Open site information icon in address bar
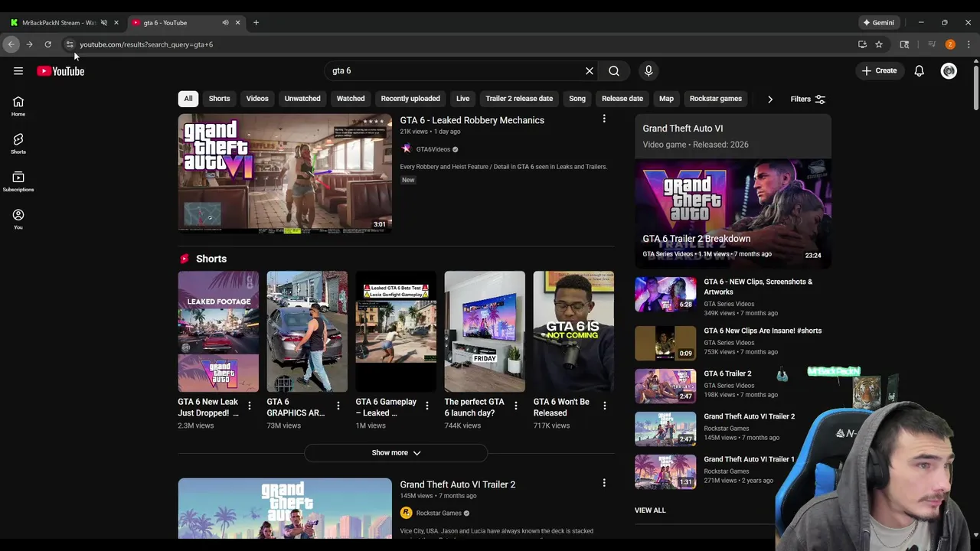The width and height of the screenshot is (980, 551). click(x=69, y=44)
